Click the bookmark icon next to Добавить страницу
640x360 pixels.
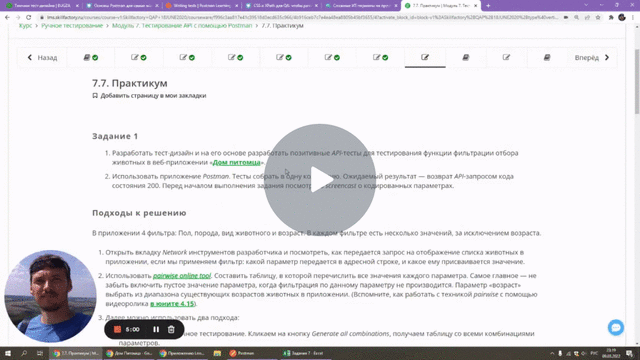click(95, 96)
